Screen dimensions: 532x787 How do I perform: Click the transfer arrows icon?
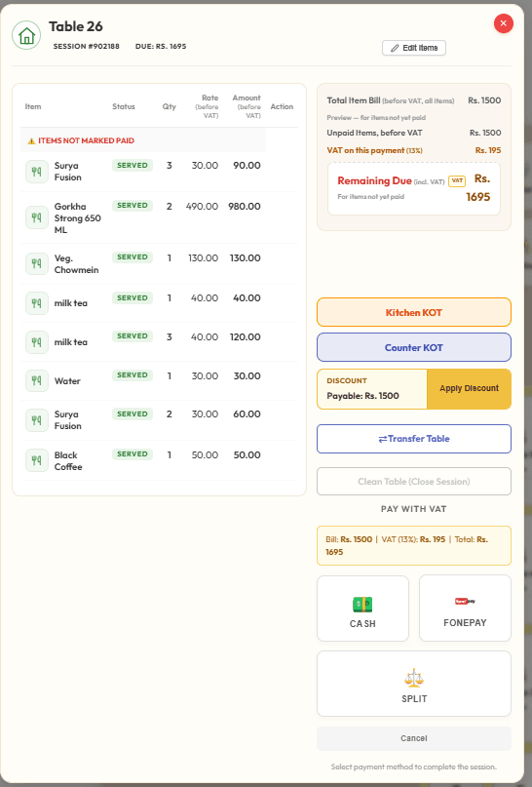383,439
